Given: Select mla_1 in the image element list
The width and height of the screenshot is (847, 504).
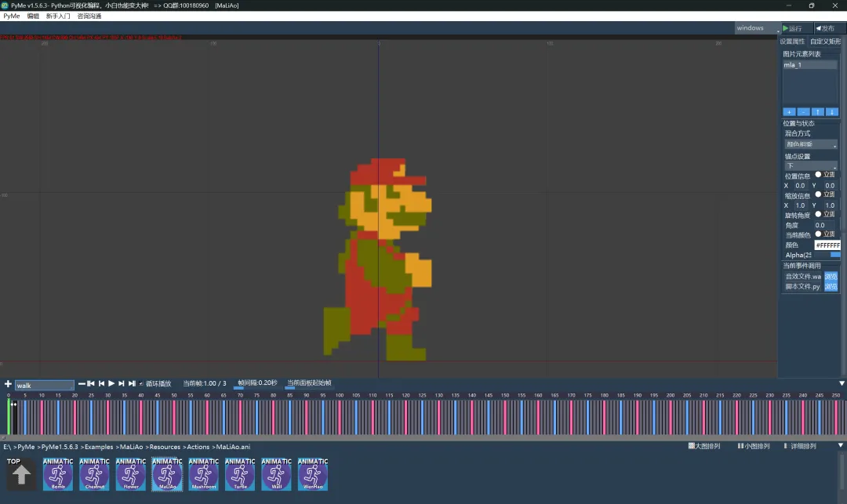Looking at the screenshot, I should click(810, 65).
